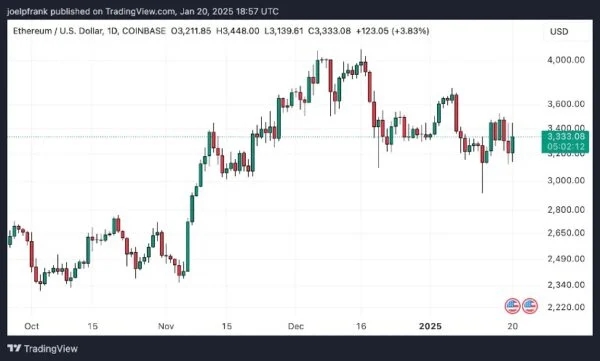Click the Dec date on time axis
Viewport: 600px width, 361px height.
296,326
